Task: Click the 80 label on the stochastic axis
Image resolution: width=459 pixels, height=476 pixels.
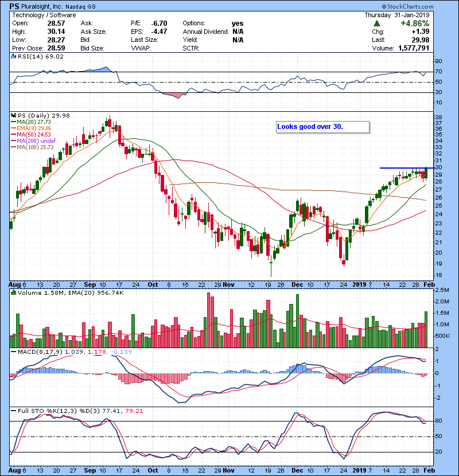Action: tap(439, 421)
